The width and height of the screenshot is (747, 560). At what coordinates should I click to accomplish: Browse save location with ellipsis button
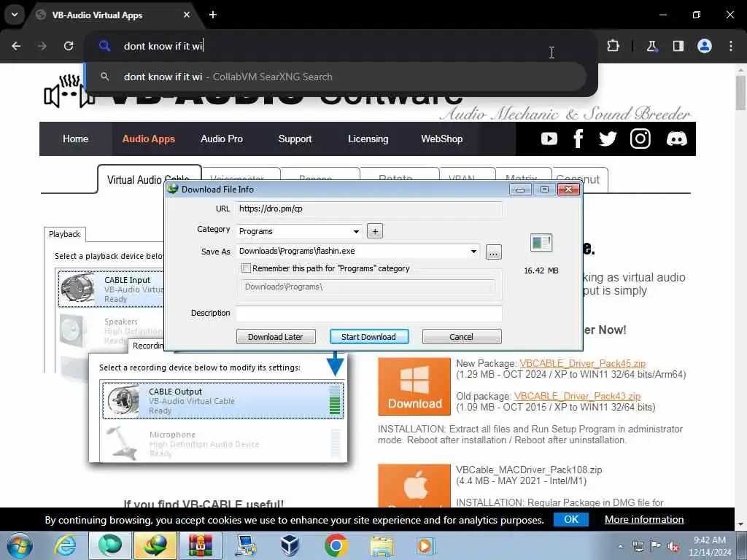(493, 252)
